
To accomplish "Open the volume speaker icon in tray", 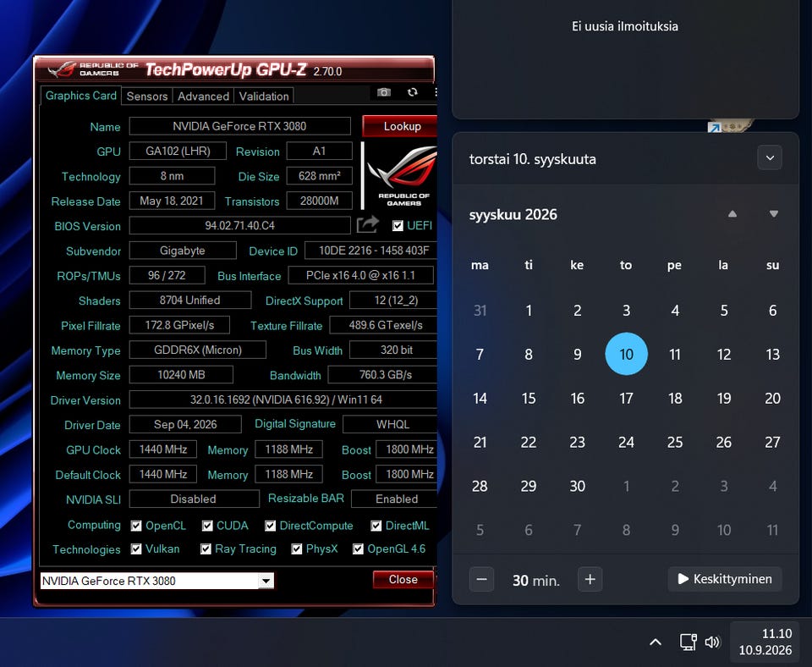I will pyautogui.click(x=712, y=642).
